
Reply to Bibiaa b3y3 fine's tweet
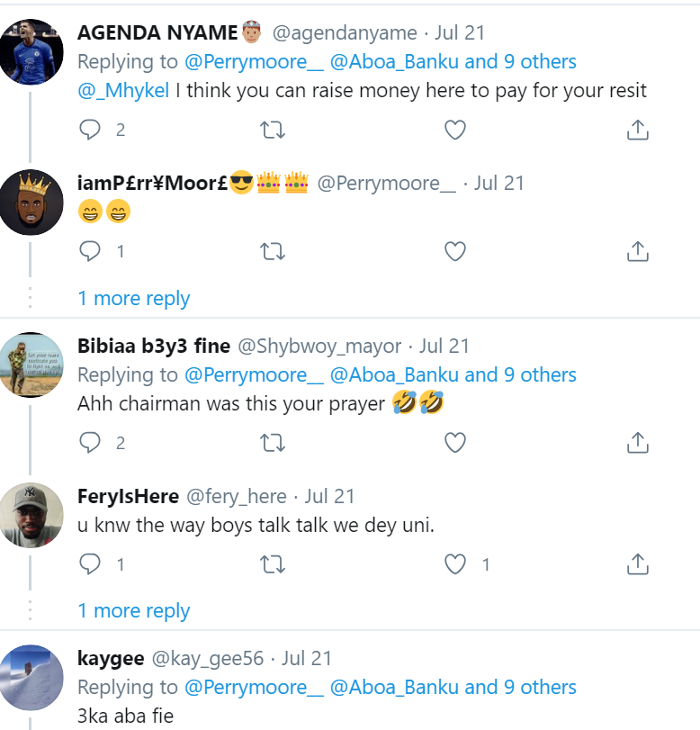tap(90, 443)
